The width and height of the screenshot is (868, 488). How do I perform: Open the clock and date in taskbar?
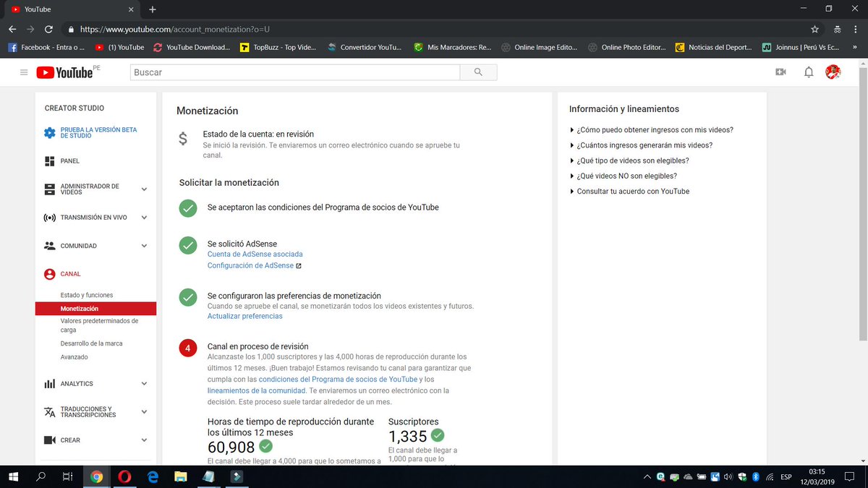(817, 476)
